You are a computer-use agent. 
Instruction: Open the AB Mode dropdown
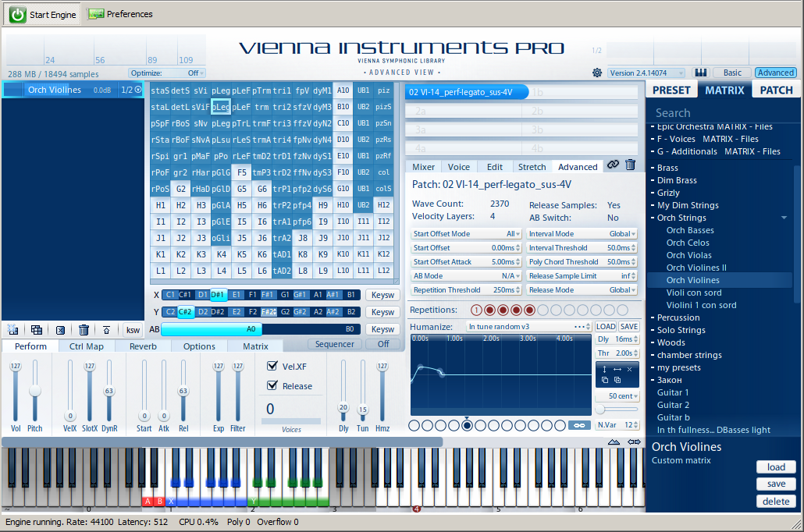click(467, 275)
